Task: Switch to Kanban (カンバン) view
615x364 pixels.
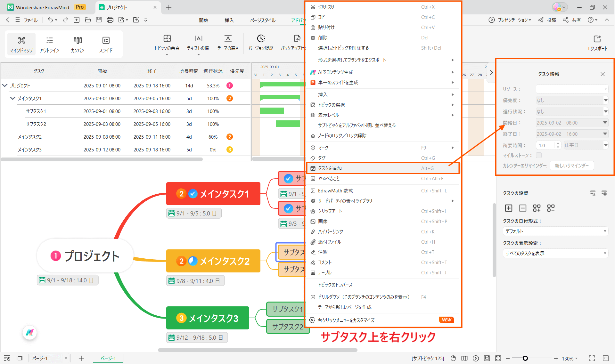Action: (x=78, y=44)
